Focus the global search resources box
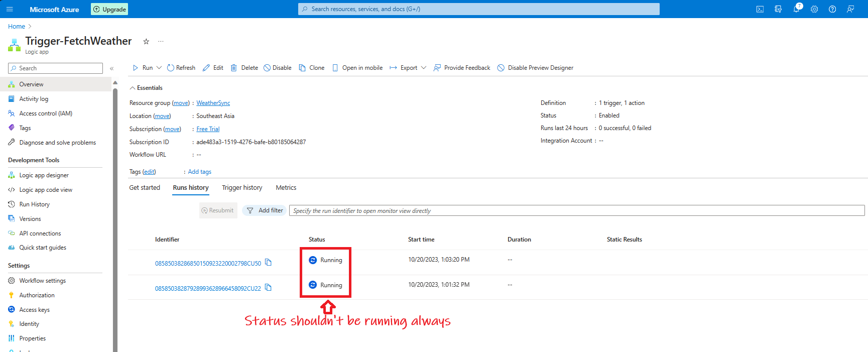The height and width of the screenshot is (352, 868). point(479,9)
